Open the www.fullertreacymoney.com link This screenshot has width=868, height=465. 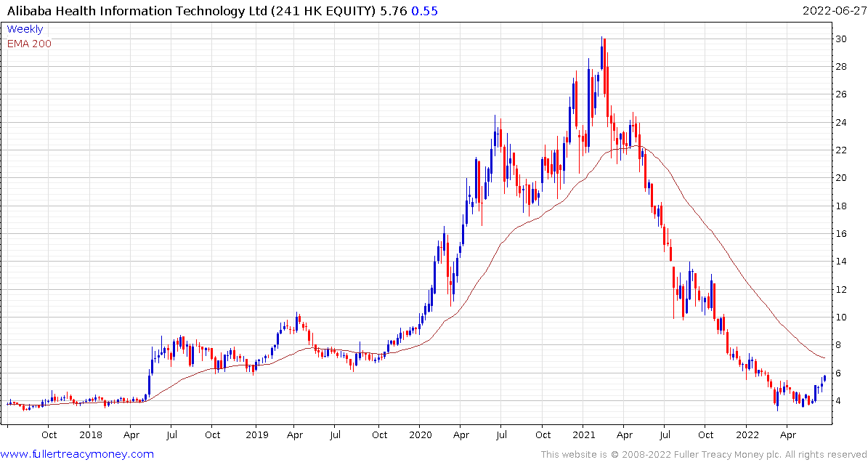coord(78,455)
